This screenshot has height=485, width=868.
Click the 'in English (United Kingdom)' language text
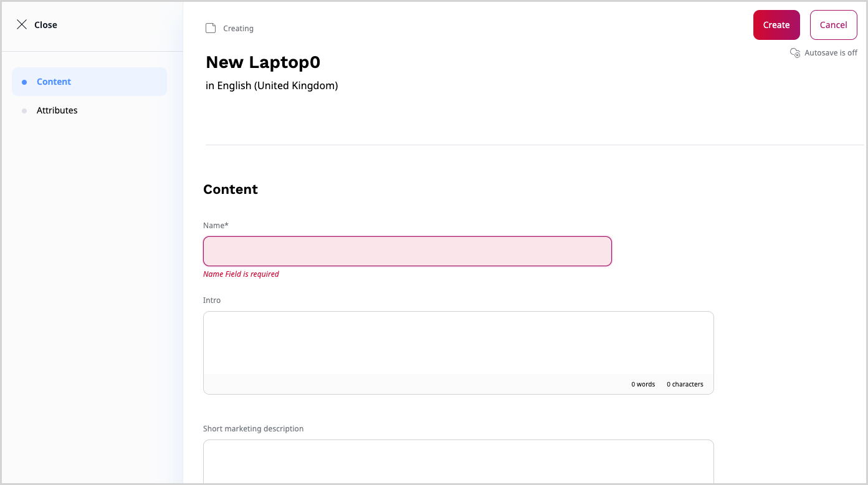tap(272, 86)
